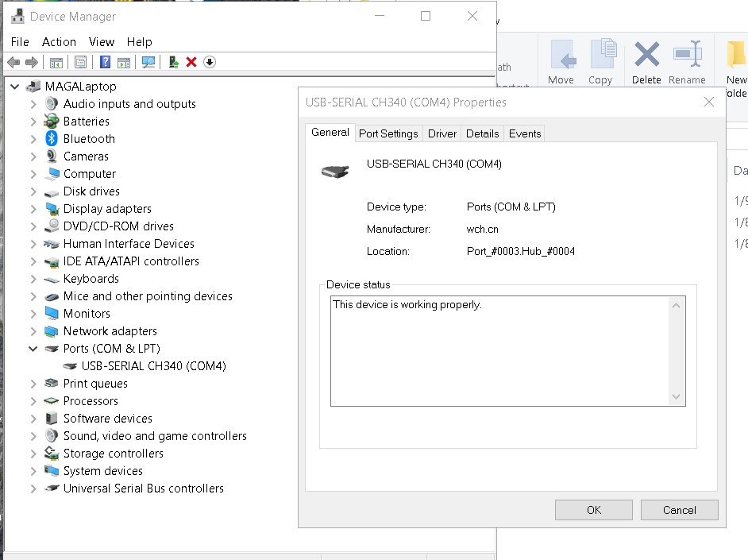748x560 pixels.
Task: Click Scan for hardware changes monitor icon
Action: [148, 62]
